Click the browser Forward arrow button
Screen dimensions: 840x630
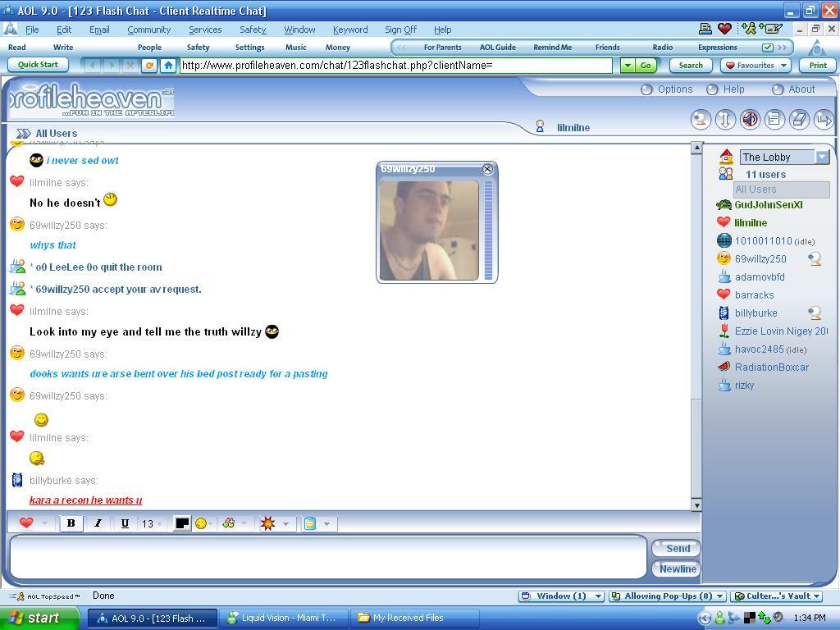[x=112, y=66]
